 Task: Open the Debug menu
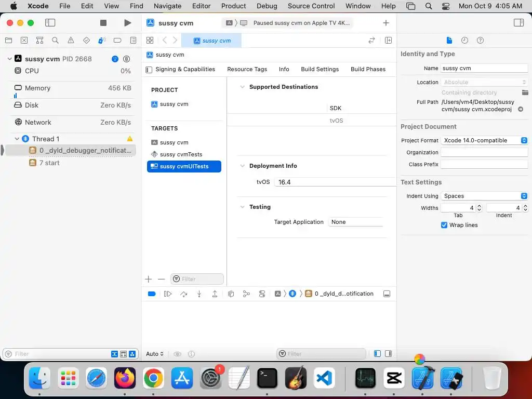(x=267, y=6)
